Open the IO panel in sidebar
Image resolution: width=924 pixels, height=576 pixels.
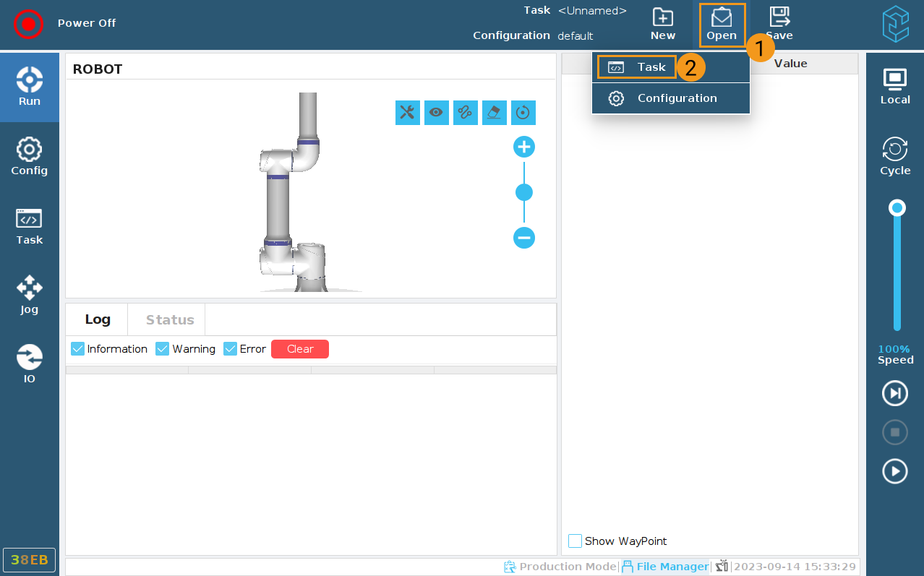30,364
